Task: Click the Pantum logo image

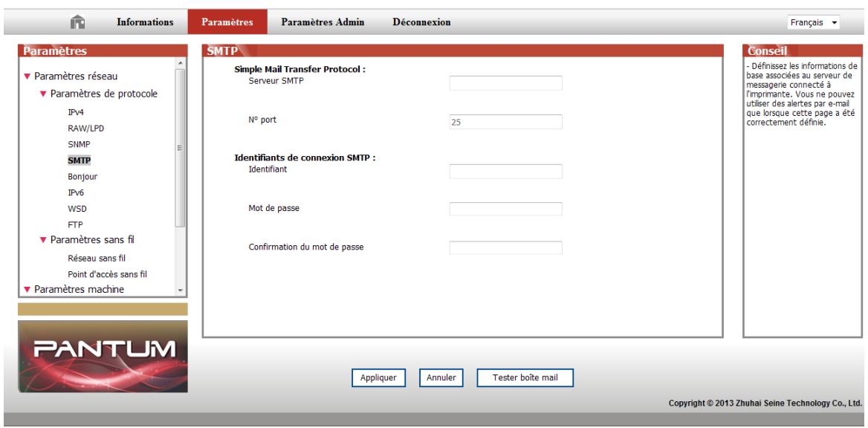Action: coord(103,356)
